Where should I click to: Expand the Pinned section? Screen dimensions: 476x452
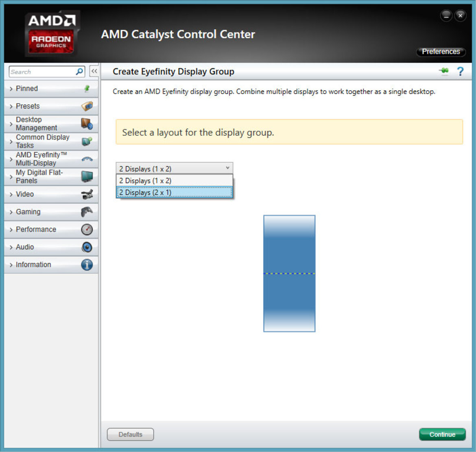click(51, 89)
